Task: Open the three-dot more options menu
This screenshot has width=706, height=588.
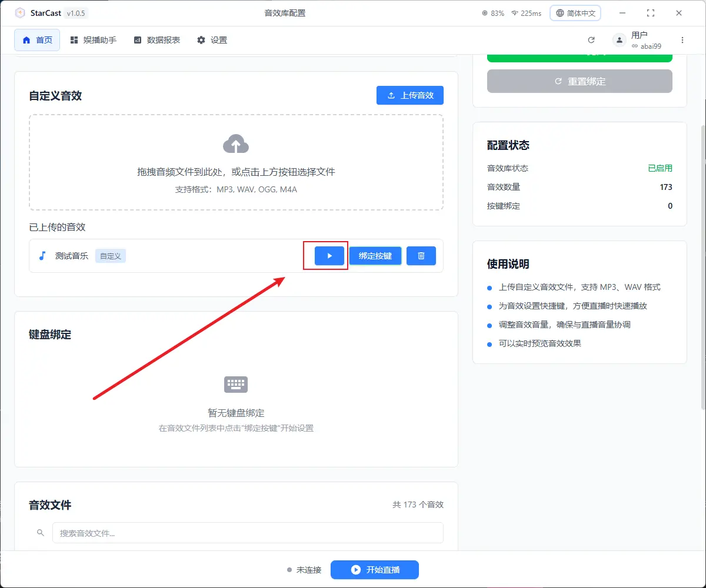Action: point(682,40)
